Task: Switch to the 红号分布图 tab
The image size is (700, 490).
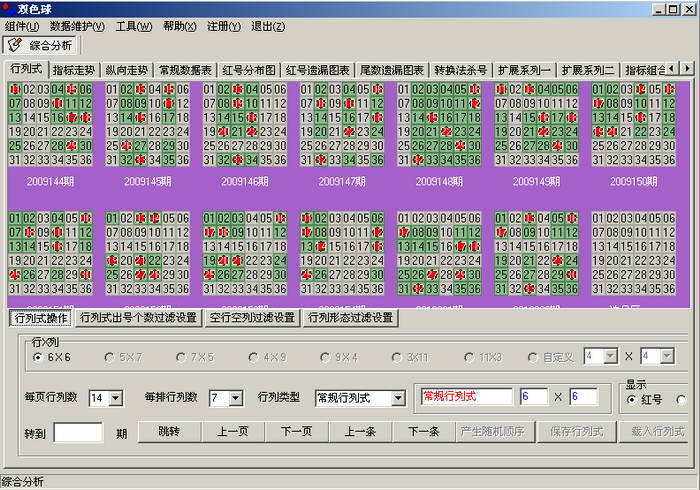Action: (x=249, y=70)
